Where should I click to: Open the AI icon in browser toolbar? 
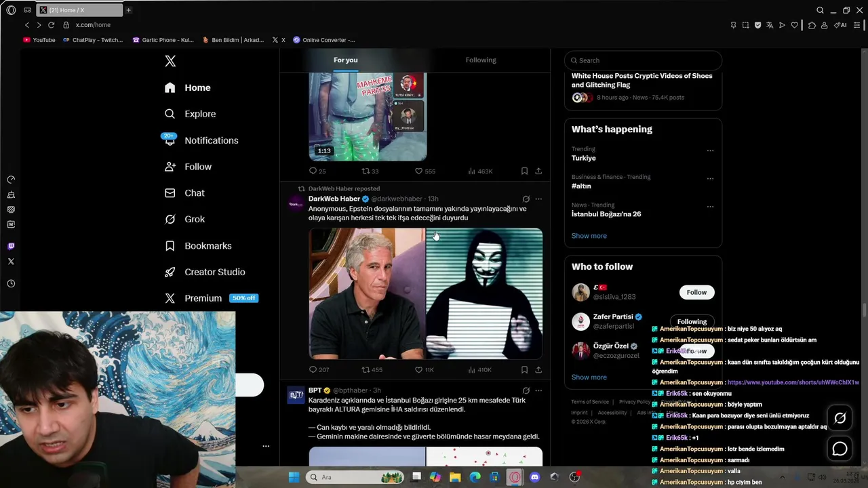pos(841,25)
